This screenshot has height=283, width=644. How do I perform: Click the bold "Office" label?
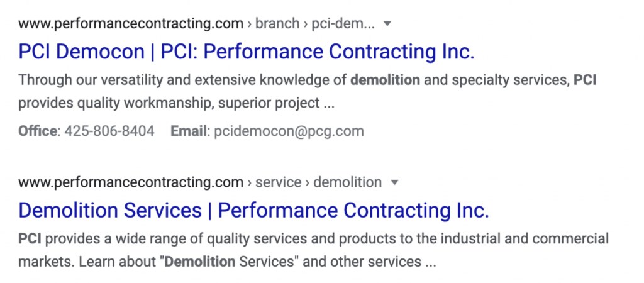pyautogui.click(x=38, y=131)
